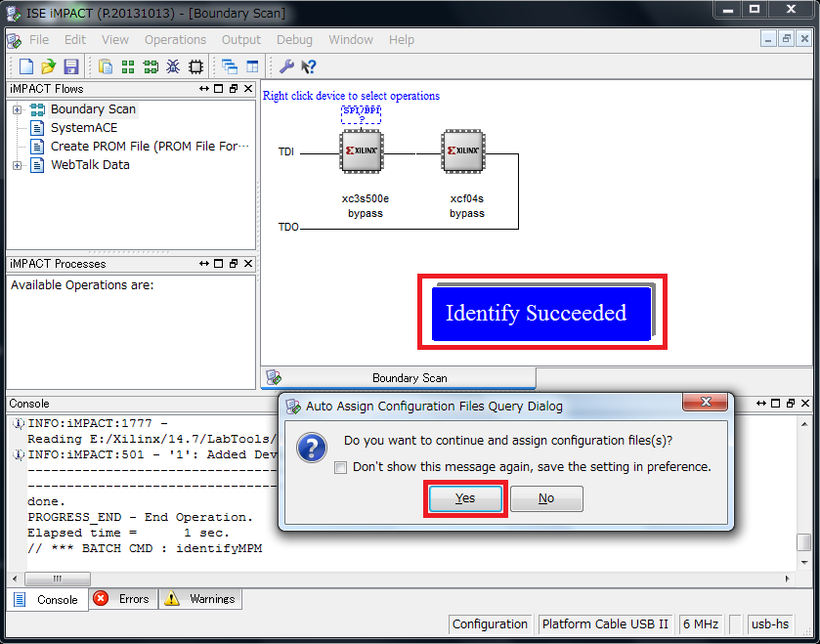Click the What's This help cursor icon

pos(309,66)
